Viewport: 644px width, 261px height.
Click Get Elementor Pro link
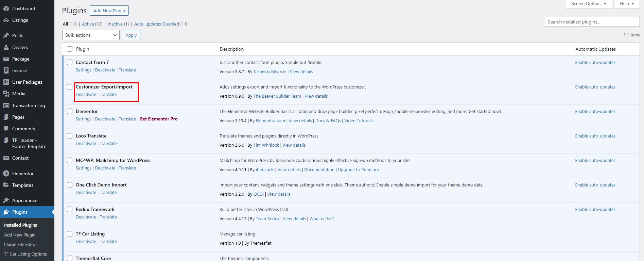tap(158, 119)
